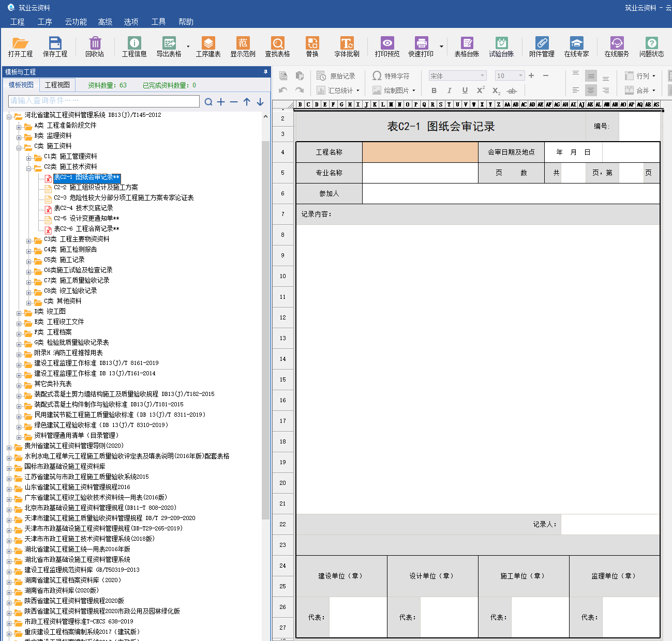Click the paste icon in editor toolbar

click(300, 76)
